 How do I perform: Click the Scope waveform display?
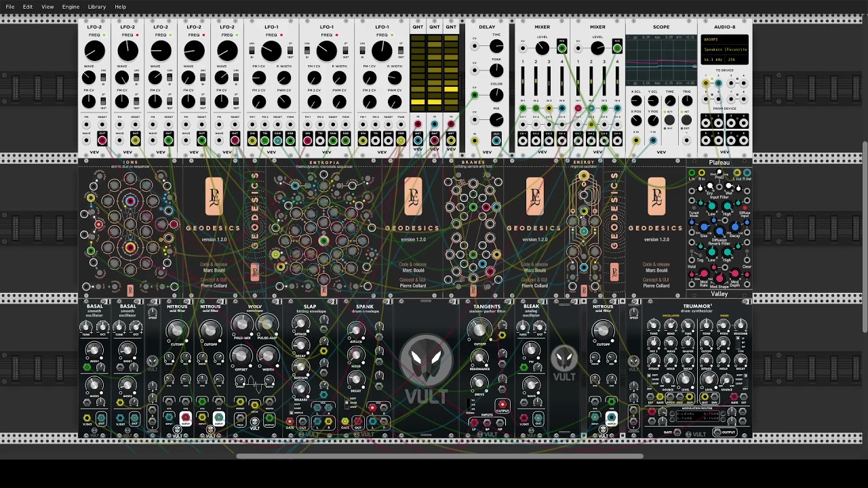660,61
